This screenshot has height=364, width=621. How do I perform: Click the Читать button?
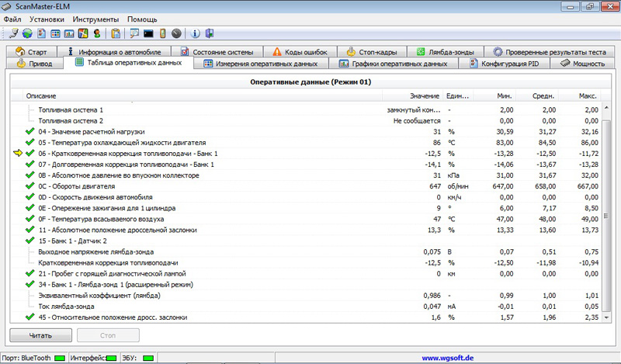click(x=41, y=335)
